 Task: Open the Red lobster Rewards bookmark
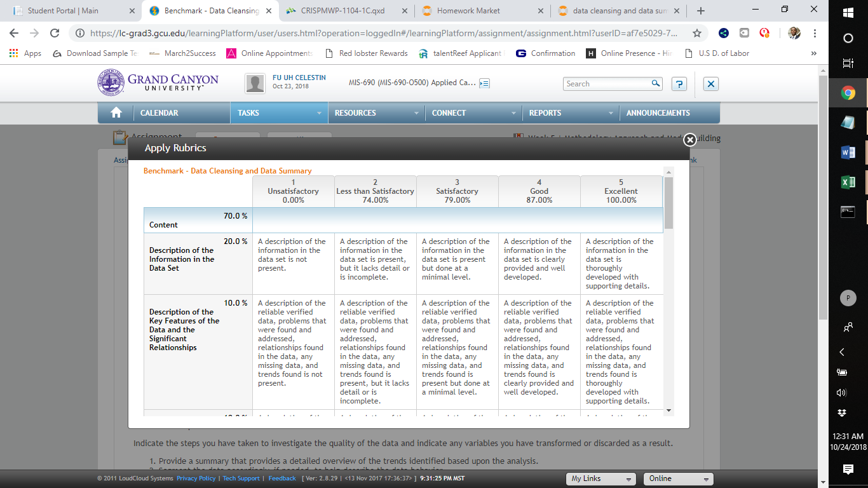[366, 53]
